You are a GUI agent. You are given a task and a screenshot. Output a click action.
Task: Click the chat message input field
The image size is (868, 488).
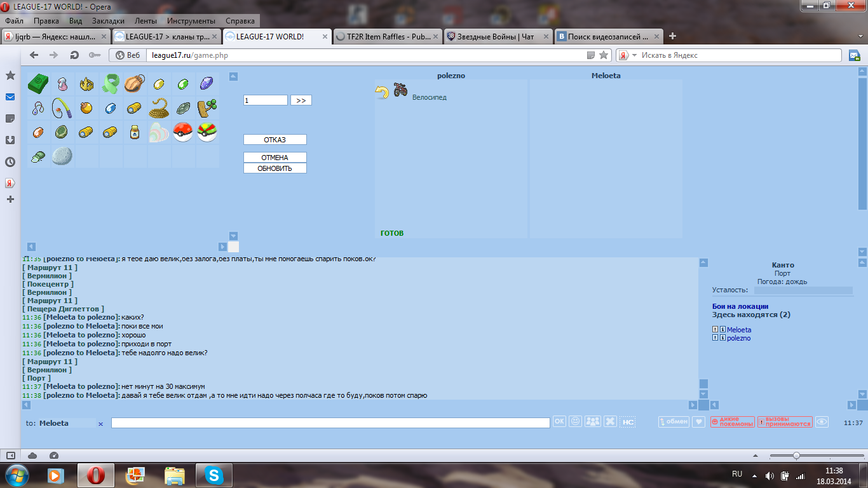[330, 423]
